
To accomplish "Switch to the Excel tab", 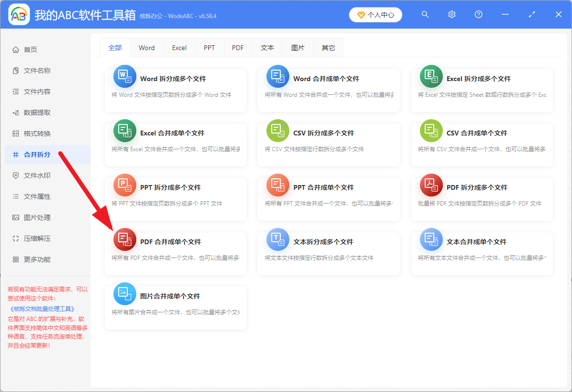I will 179,47.
